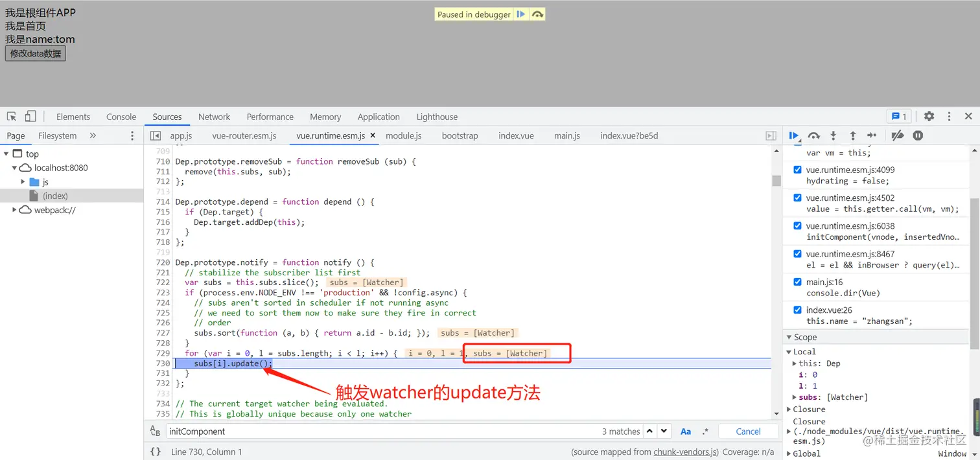Cancel the in-file search
The image size is (980, 460).
(748, 431)
